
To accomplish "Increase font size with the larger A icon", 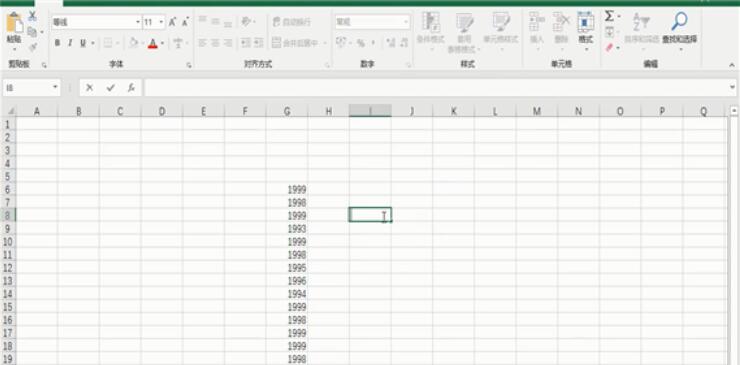I will (173, 22).
